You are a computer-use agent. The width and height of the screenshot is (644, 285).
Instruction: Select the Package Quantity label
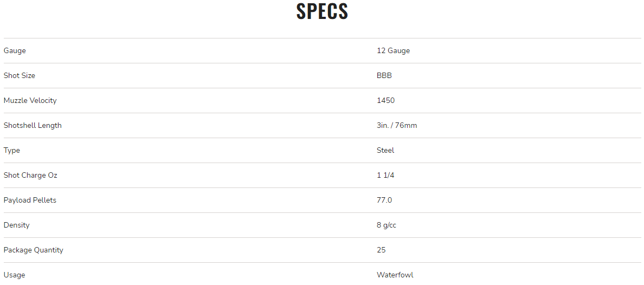(x=33, y=250)
